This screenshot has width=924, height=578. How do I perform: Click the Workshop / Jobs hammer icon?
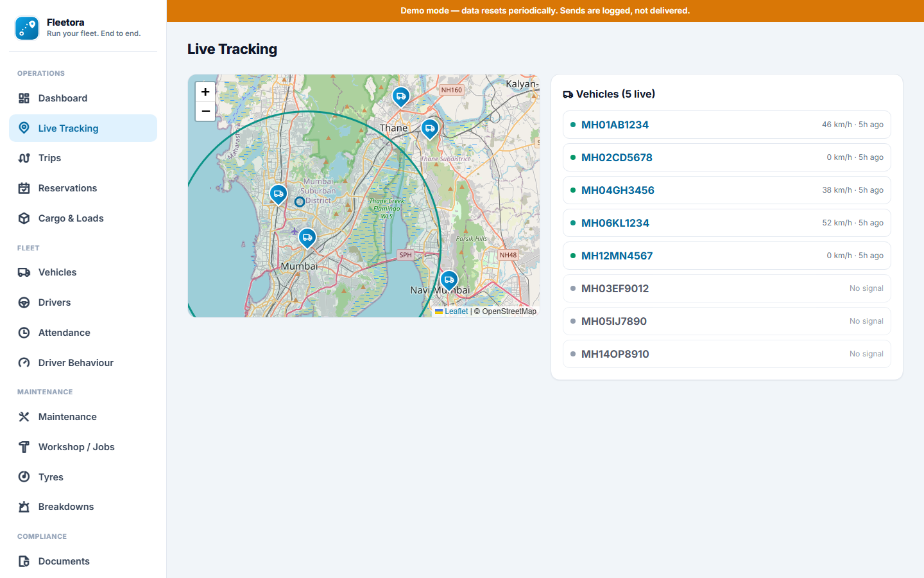[24, 447]
